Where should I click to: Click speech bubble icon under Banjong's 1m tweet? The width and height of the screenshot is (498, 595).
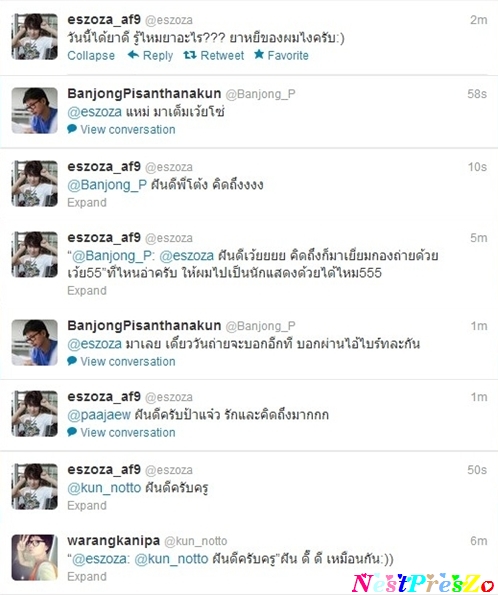coord(72,361)
